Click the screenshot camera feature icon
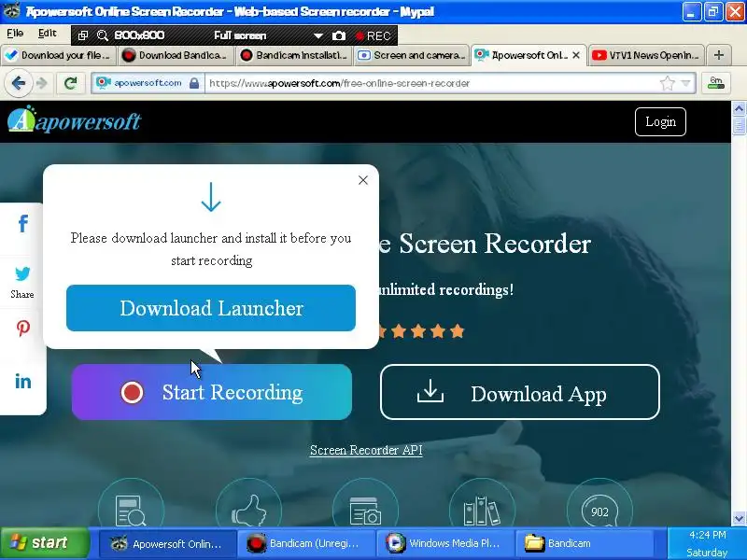 tap(365, 510)
